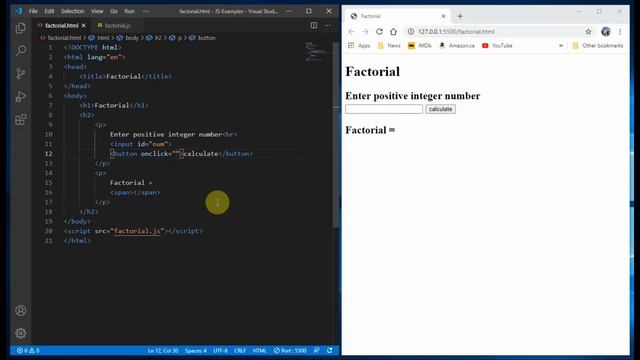Viewport: 640px width, 360px height.
Task: Open the Chrome profile avatar
Action: point(606,31)
